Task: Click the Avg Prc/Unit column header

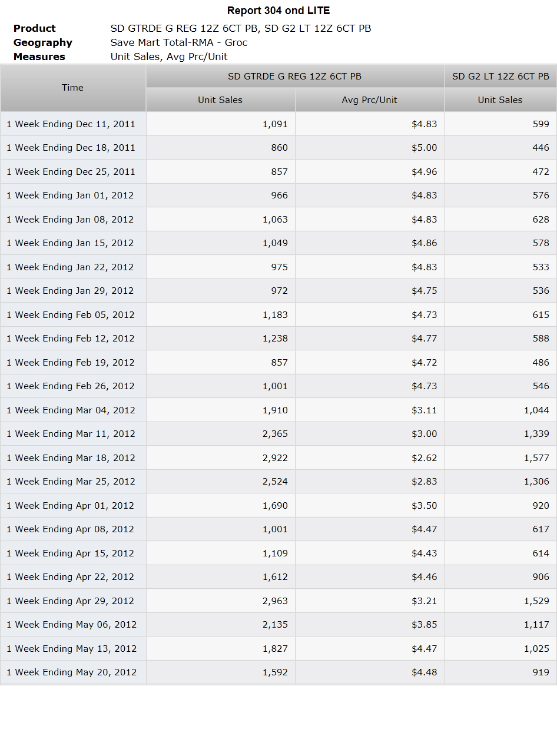Action: (x=370, y=100)
